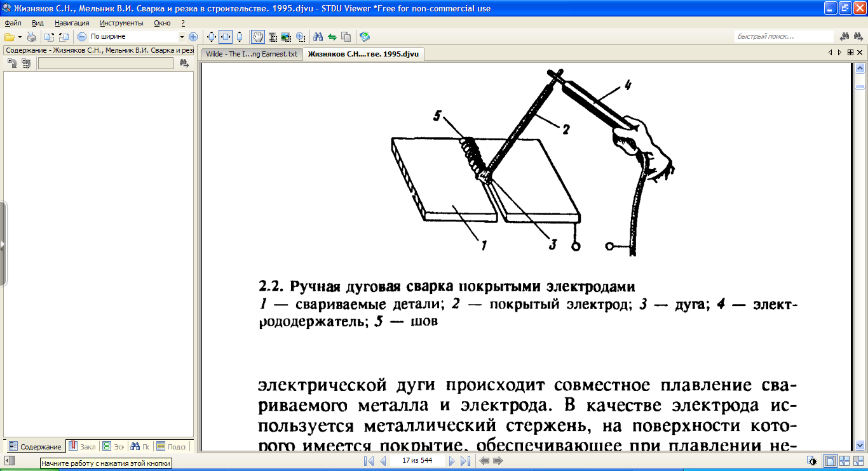Select the zoom selection tool

[x=300, y=37]
